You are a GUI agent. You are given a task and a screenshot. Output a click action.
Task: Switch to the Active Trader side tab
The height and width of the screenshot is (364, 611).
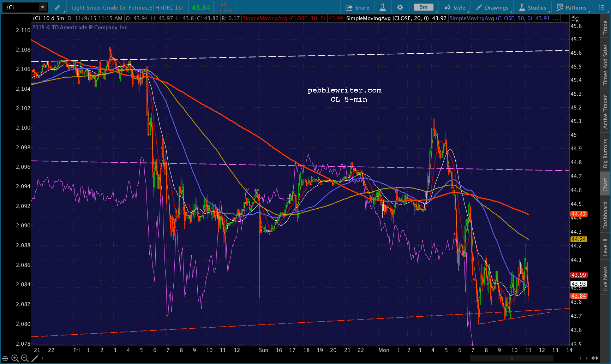[605, 112]
